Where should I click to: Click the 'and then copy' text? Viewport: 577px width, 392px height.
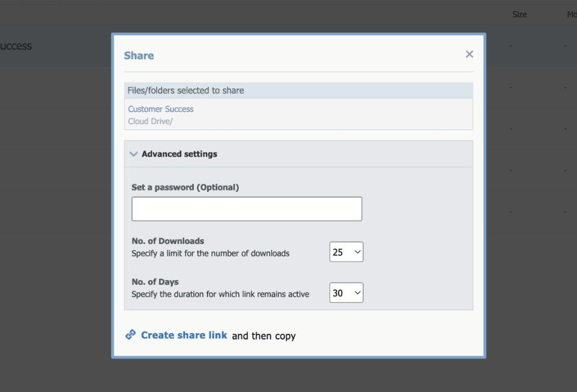(x=264, y=336)
